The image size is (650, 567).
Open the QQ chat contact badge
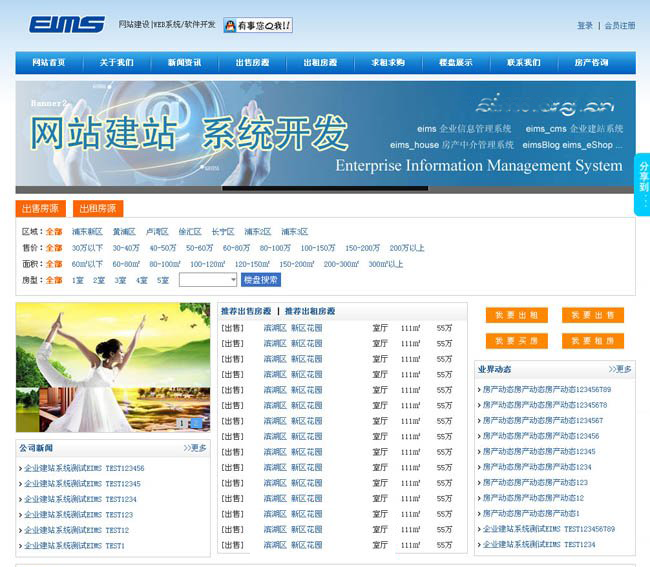(257, 25)
